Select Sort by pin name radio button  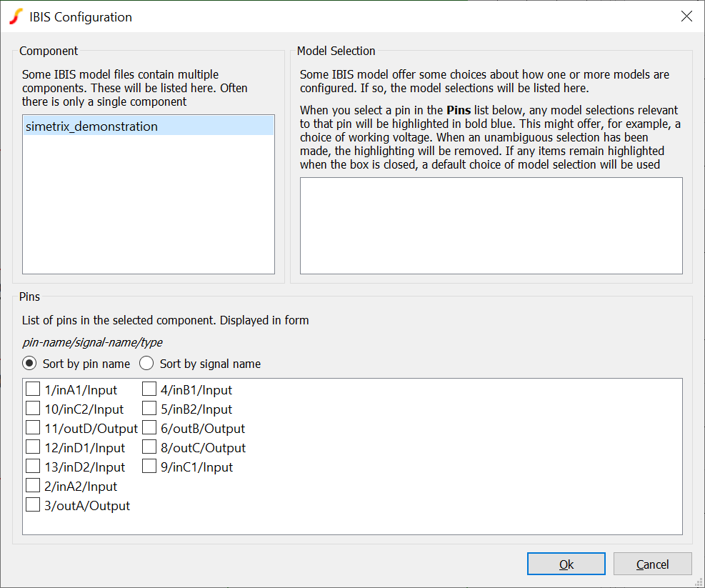(x=30, y=364)
